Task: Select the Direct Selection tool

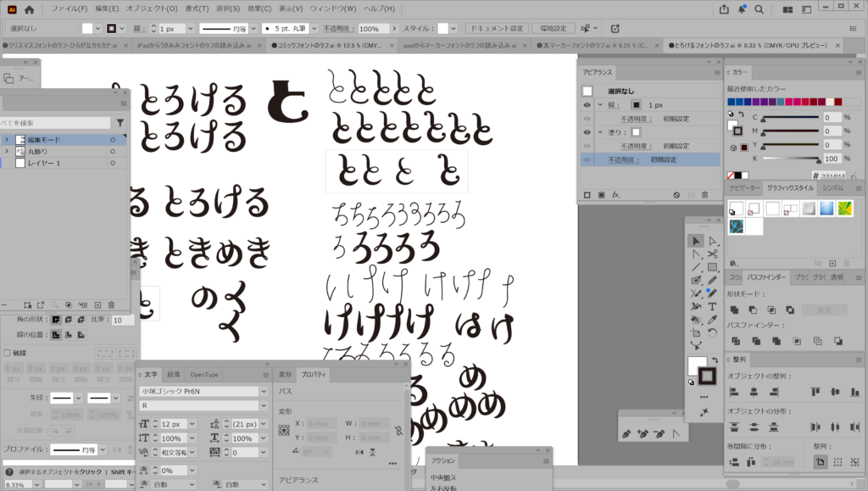Action: coord(712,241)
